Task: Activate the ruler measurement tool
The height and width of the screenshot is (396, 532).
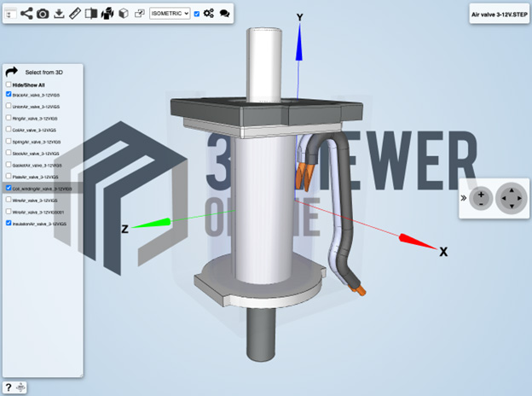Action: point(75,14)
